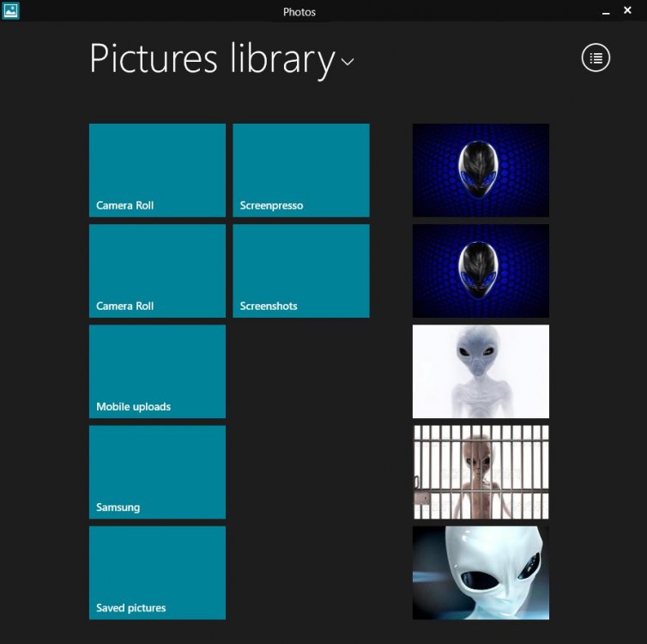Open the grey alien on white background photo
Screen dimensions: 647x644
pyautogui.click(x=481, y=371)
